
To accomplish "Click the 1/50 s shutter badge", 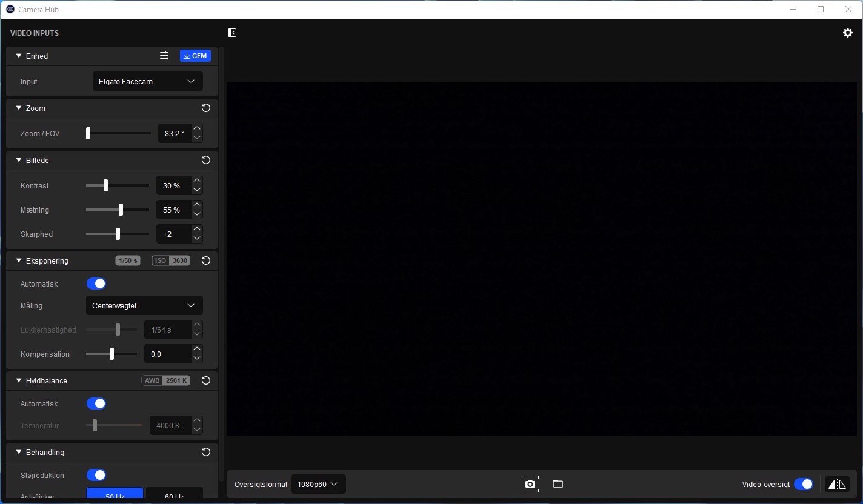I will [128, 260].
